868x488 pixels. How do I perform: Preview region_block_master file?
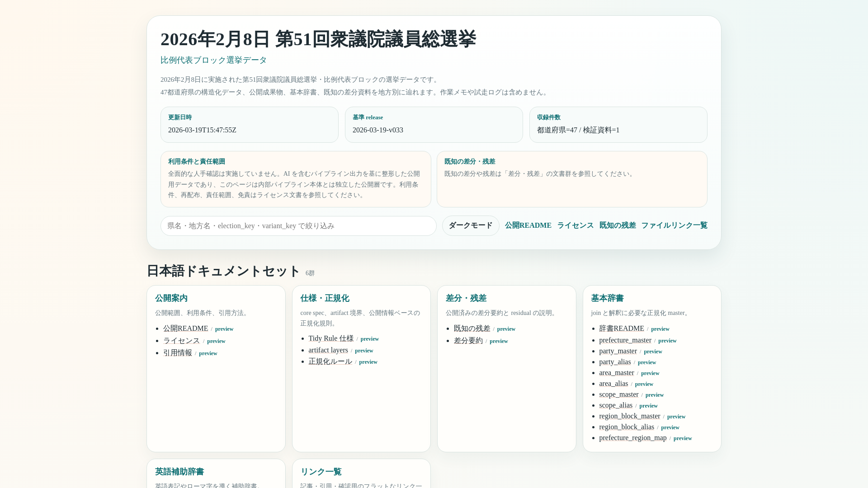676,417
